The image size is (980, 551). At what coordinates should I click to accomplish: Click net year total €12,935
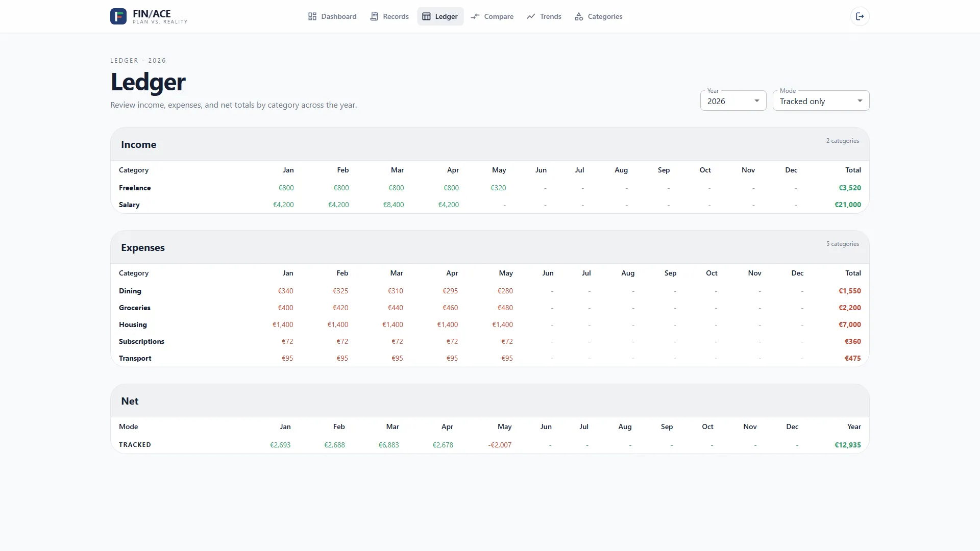[848, 445]
